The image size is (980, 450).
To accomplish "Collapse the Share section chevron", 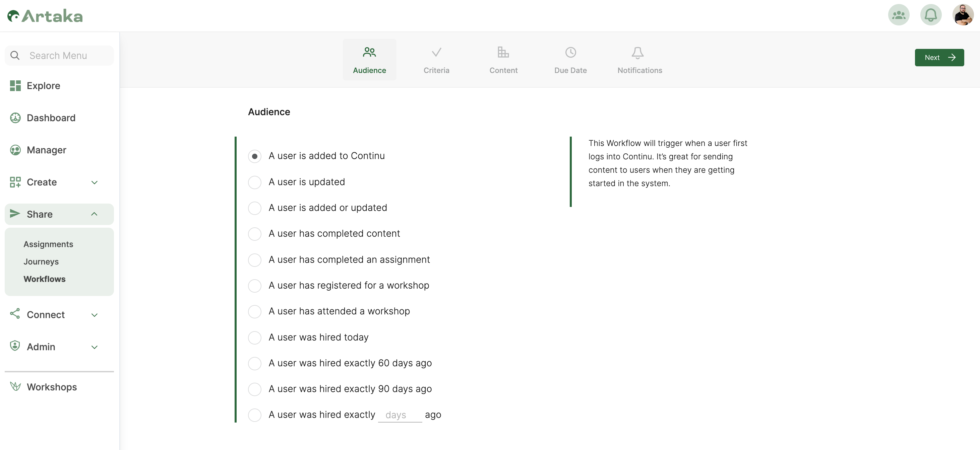I will pos(95,214).
